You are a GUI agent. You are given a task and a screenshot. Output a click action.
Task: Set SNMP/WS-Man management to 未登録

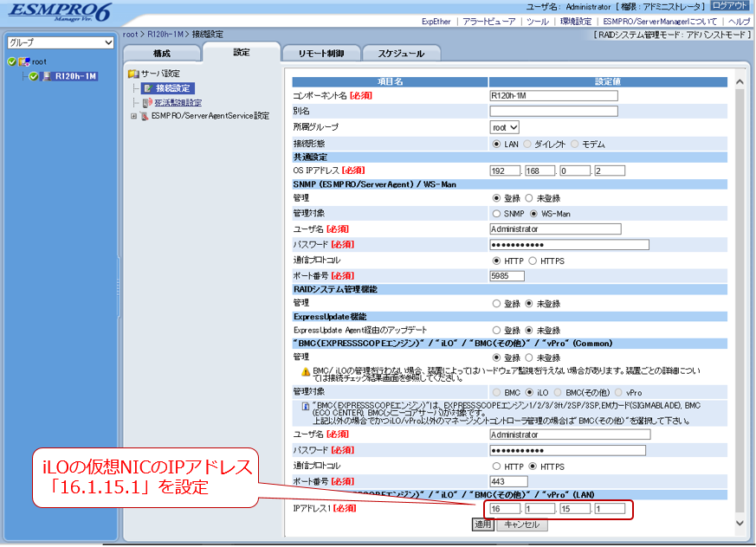[x=529, y=198]
